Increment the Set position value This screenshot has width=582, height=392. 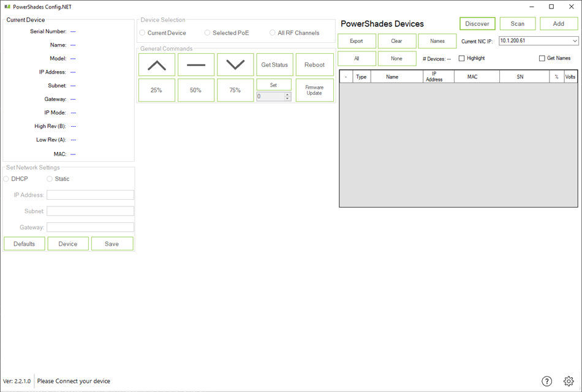click(x=287, y=94)
